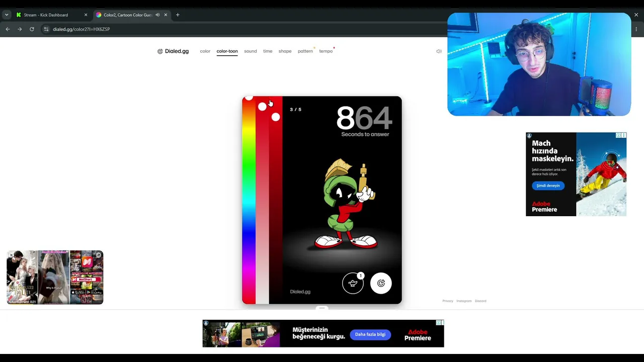This screenshot has width=644, height=362.
Task: Open site information icon in address bar
Action: pyautogui.click(x=46, y=29)
